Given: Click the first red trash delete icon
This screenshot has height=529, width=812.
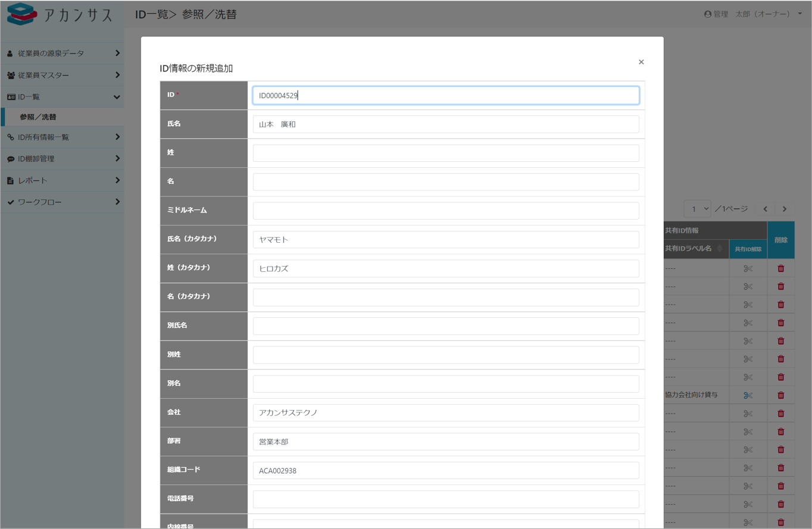Looking at the screenshot, I should (x=780, y=268).
